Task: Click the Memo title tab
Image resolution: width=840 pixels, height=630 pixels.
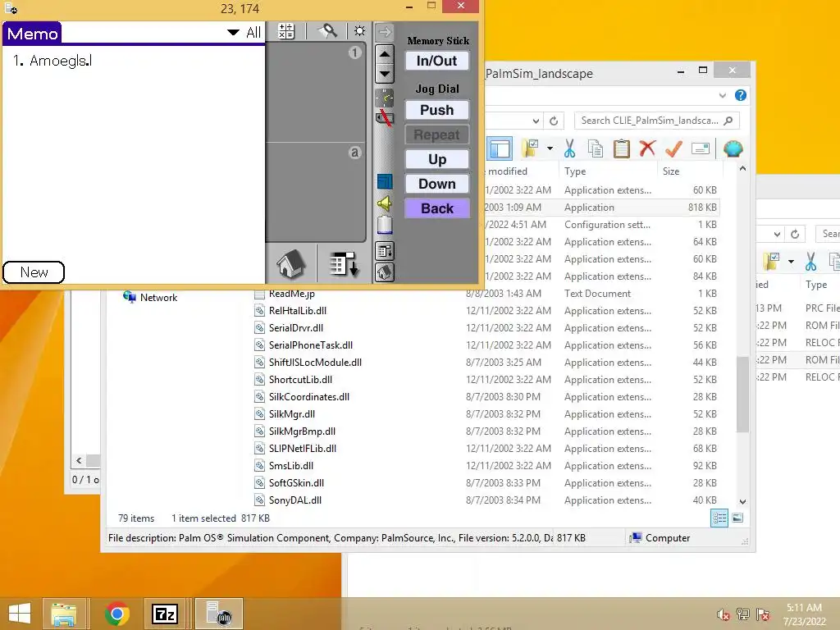Action: click(x=32, y=33)
